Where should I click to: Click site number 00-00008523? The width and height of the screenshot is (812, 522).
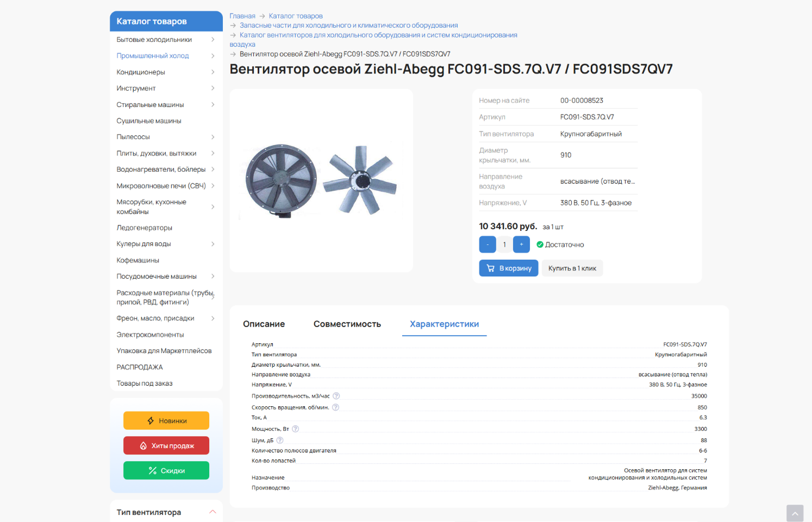pyautogui.click(x=582, y=100)
